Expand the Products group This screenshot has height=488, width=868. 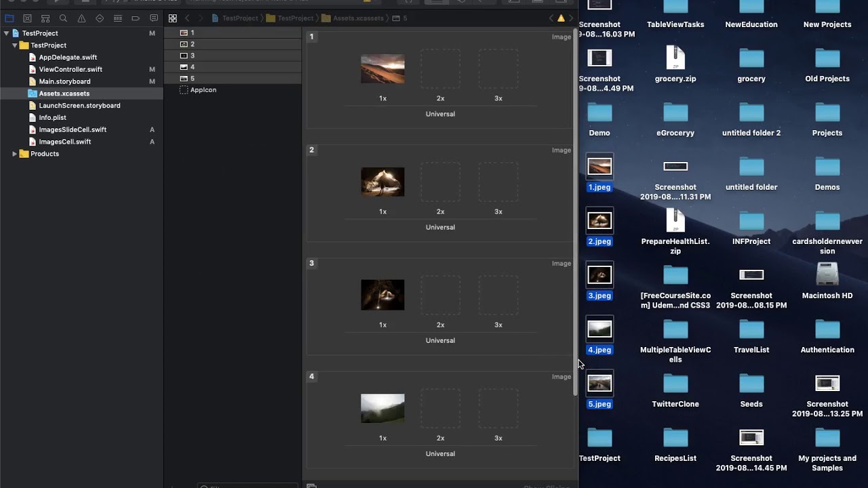pyautogui.click(x=15, y=154)
